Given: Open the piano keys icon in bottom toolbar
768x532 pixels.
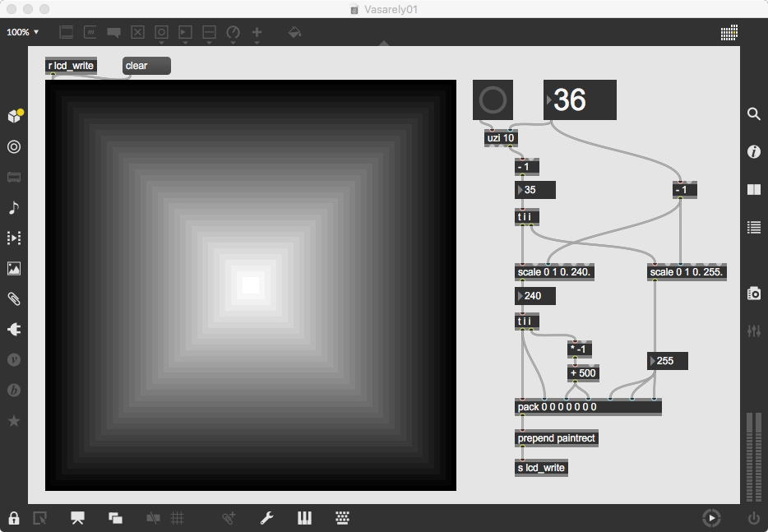Looking at the screenshot, I should pyautogui.click(x=304, y=518).
